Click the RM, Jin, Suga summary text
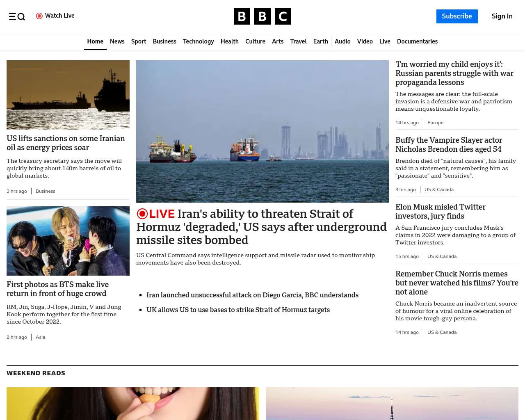Viewport: 525px width, 420px height. point(64,314)
